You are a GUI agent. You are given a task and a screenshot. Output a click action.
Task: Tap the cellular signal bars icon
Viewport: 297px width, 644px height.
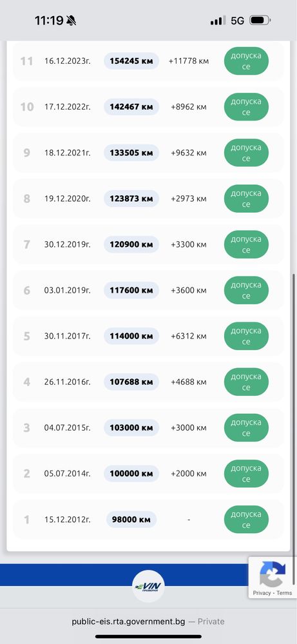pyautogui.click(x=218, y=21)
